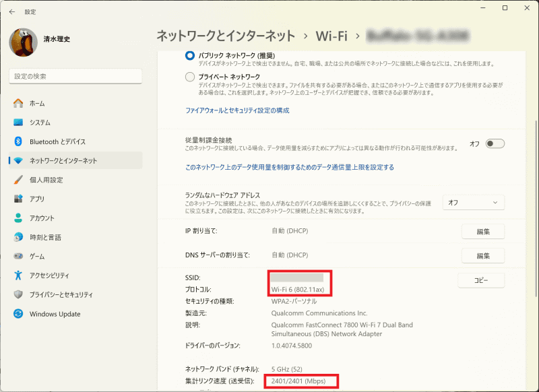Open the ランダムなハードウェア アドレス dropdown
Image resolution: width=539 pixels, height=392 pixels.
point(473,202)
